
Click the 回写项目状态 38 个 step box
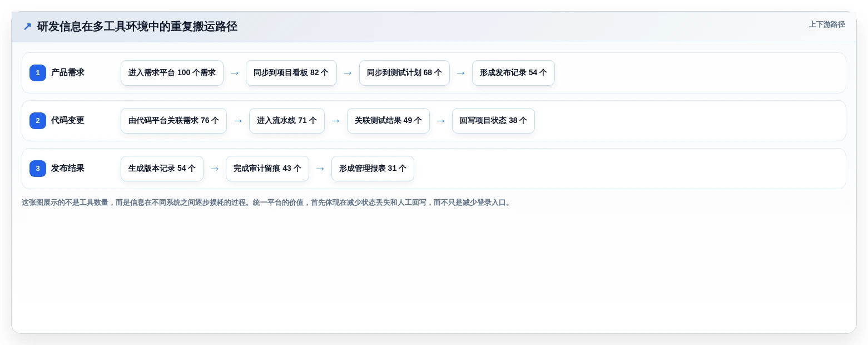click(x=493, y=121)
